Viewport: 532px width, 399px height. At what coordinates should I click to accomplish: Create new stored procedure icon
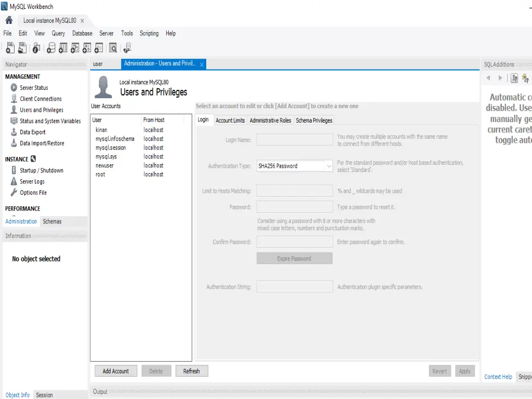(87, 48)
